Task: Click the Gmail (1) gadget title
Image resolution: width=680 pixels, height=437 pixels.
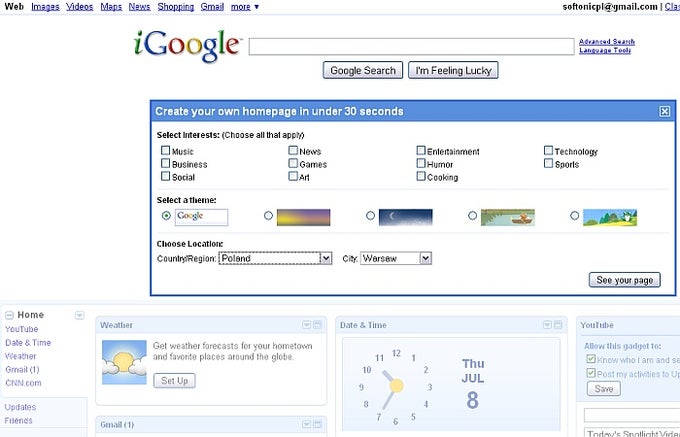Action: click(117, 424)
